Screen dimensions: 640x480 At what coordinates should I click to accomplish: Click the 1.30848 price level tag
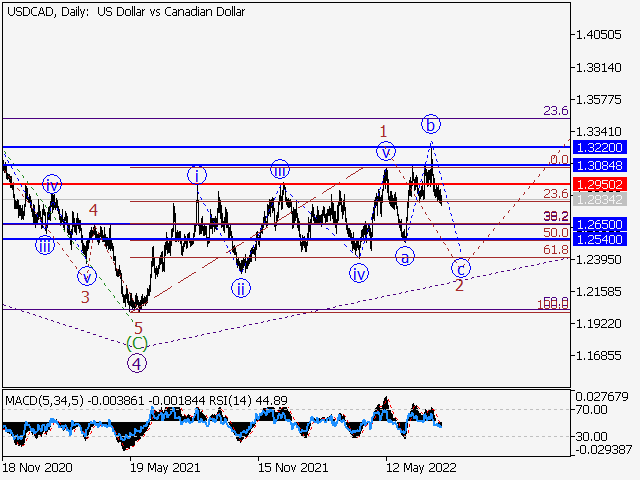[x=602, y=164]
